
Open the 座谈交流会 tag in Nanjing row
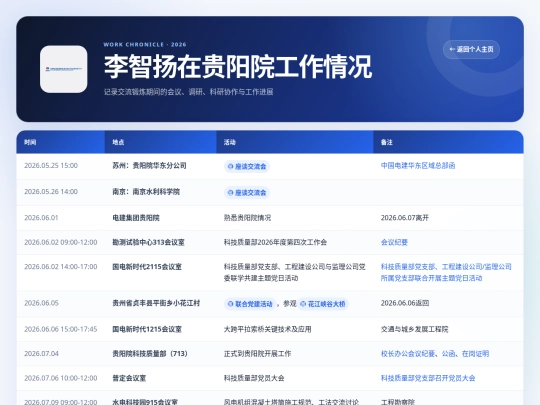(x=247, y=193)
